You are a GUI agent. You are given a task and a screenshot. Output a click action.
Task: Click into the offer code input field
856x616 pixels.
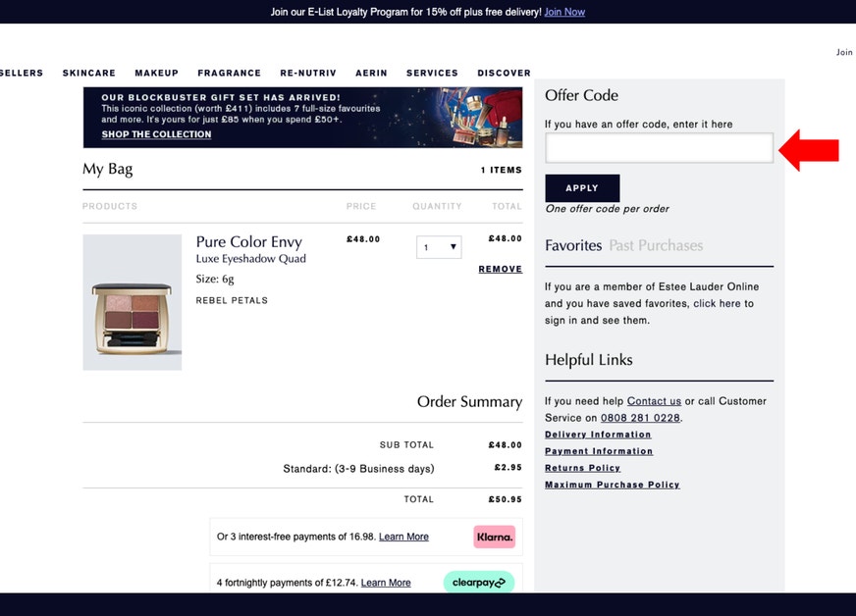659,148
